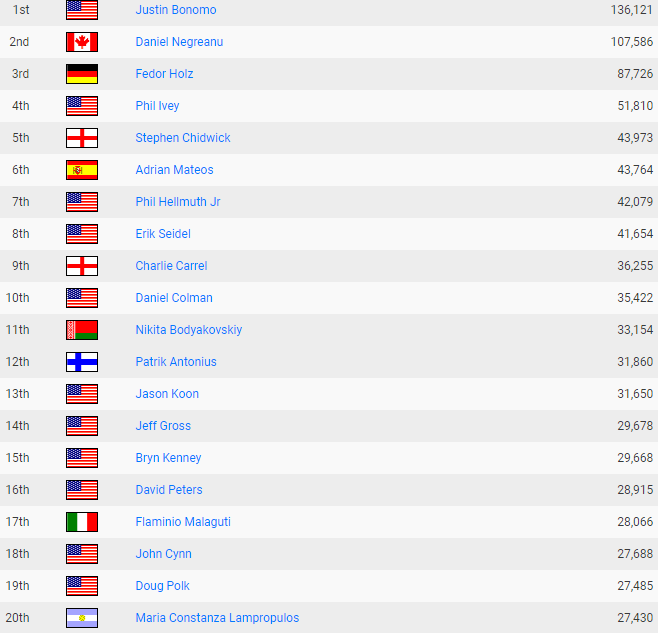Visit the Phil Hellmuth Jr player page
662x633 pixels.
coord(178,202)
